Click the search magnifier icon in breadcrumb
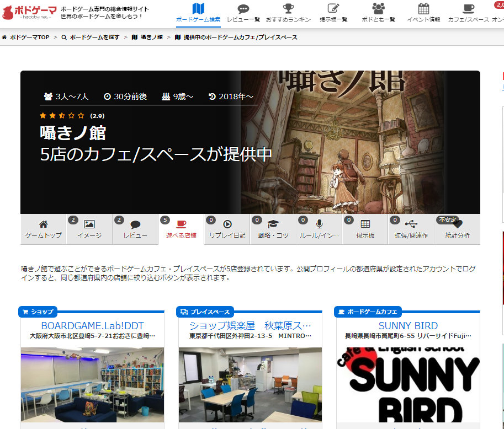This screenshot has width=504, height=429. click(x=64, y=37)
